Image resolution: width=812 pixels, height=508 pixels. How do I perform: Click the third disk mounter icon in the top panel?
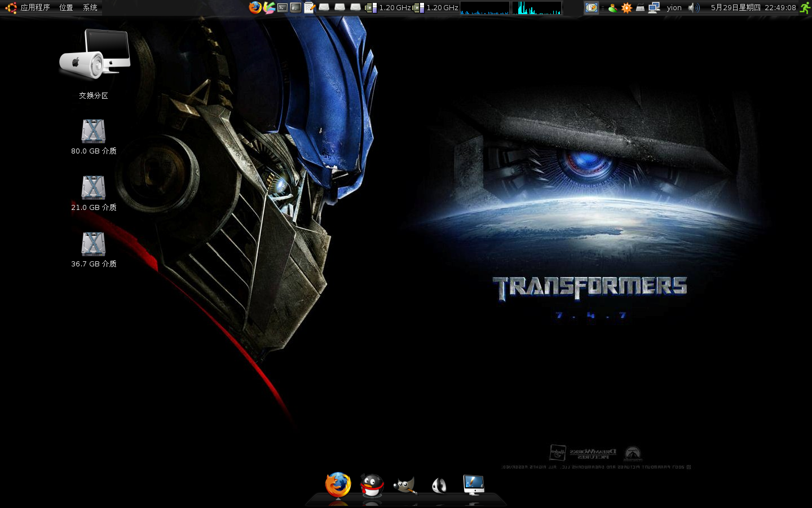pos(355,7)
